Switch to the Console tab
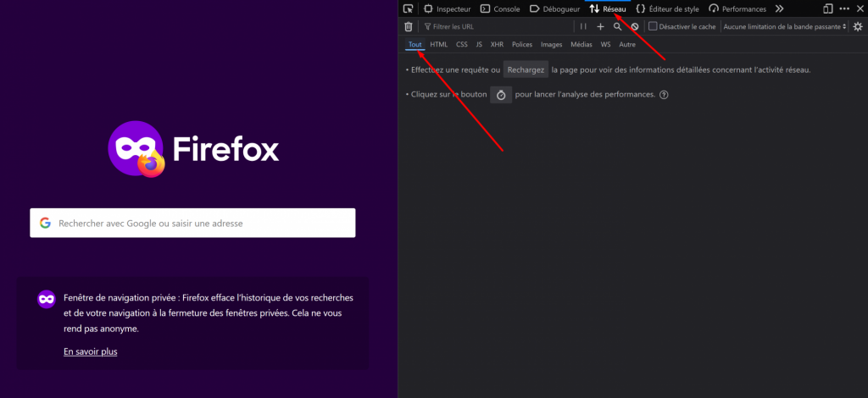 (x=500, y=8)
